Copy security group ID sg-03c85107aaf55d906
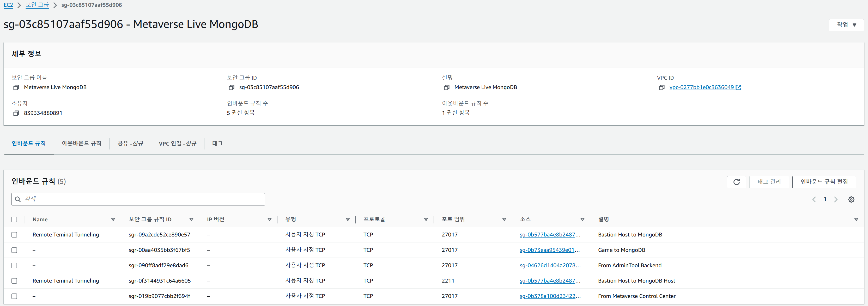This screenshot has height=306, width=868. (x=231, y=88)
